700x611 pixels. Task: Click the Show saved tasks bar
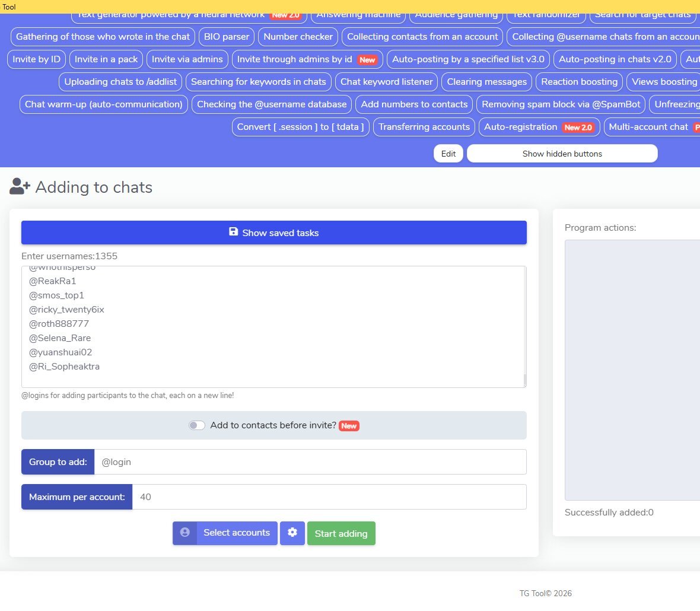click(x=273, y=233)
